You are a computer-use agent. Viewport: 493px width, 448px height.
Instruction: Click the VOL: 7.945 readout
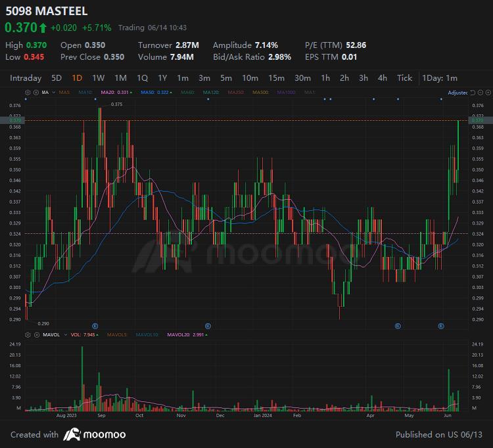84,335
